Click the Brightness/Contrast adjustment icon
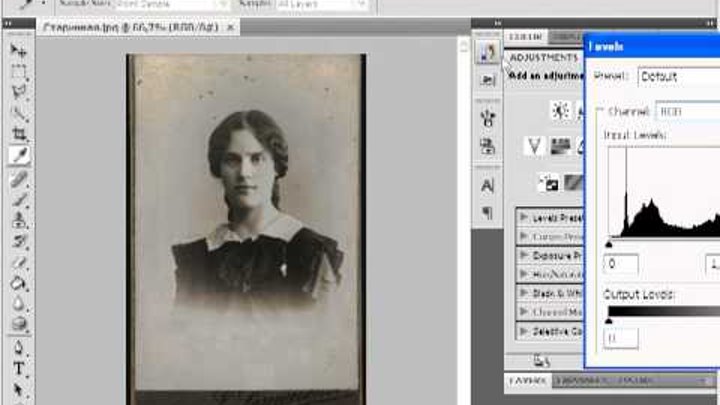 [x=559, y=110]
